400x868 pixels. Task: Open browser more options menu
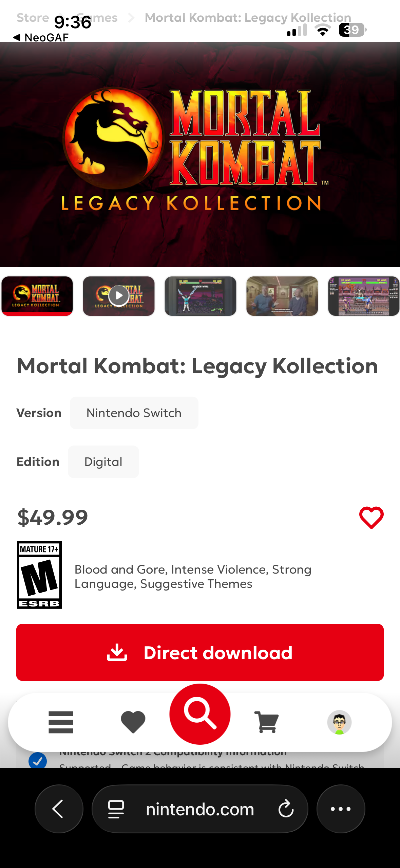(x=341, y=809)
